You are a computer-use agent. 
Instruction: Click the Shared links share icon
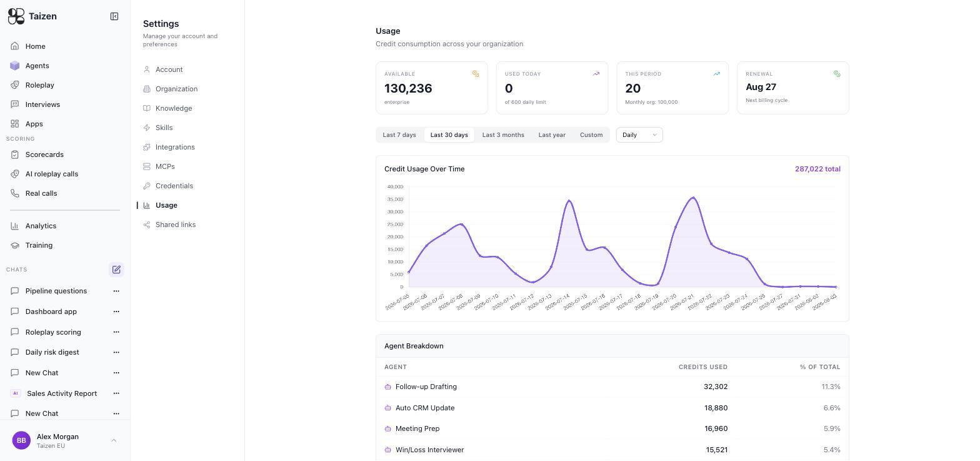pos(147,225)
